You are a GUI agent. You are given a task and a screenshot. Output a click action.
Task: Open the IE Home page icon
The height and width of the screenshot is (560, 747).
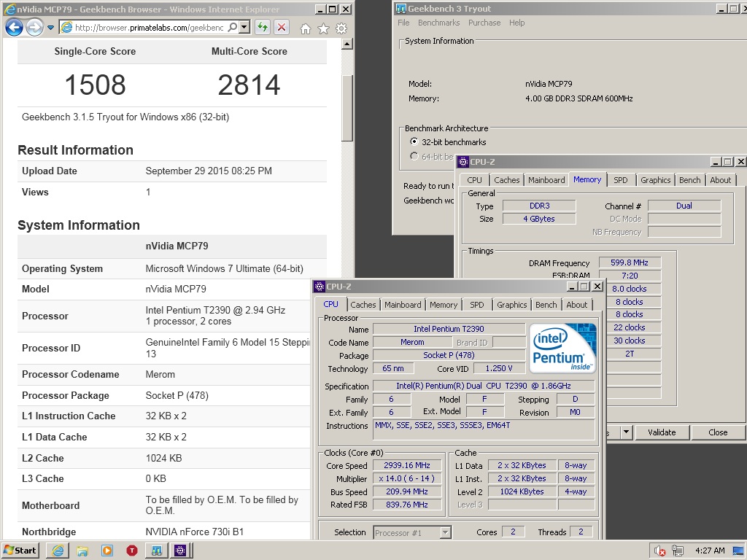point(306,29)
